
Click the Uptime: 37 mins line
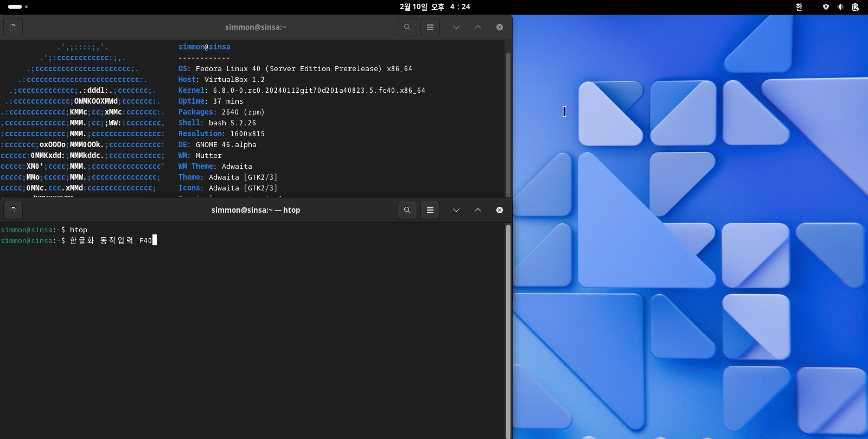pos(210,101)
